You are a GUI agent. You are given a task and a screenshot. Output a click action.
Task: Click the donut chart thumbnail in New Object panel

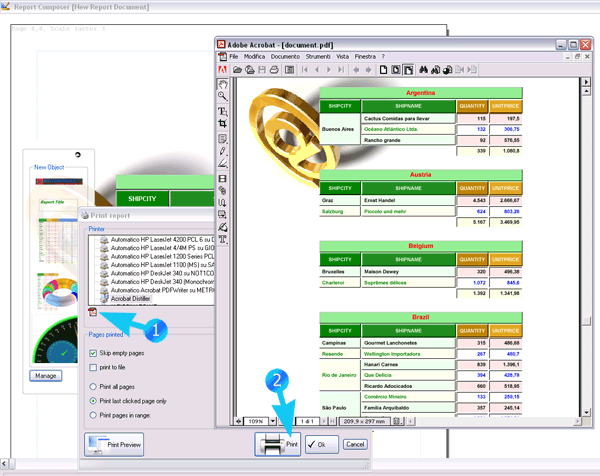(x=58, y=292)
